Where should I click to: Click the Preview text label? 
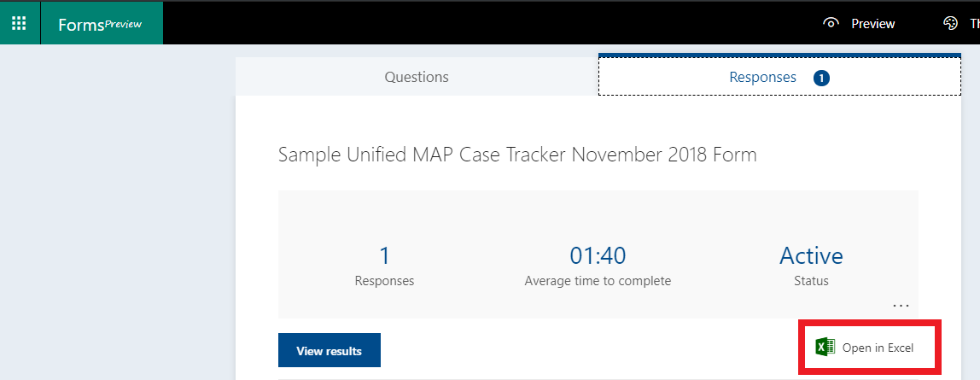872,24
